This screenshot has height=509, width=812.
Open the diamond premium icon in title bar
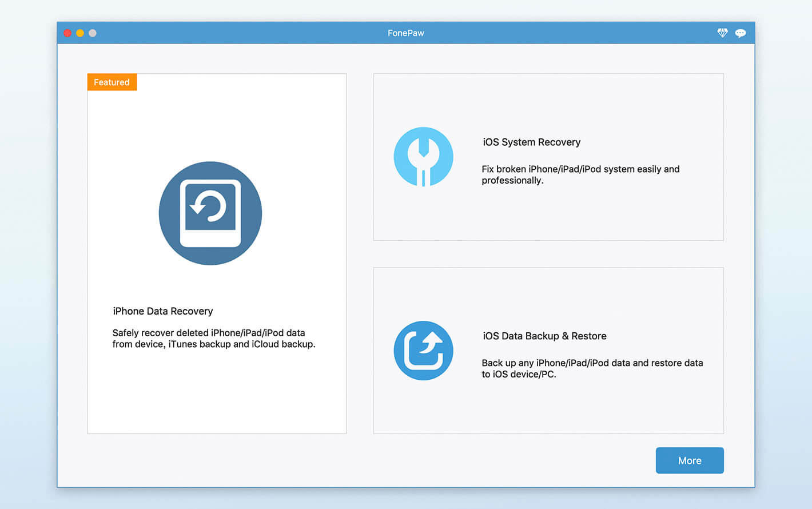[x=723, y=33]
